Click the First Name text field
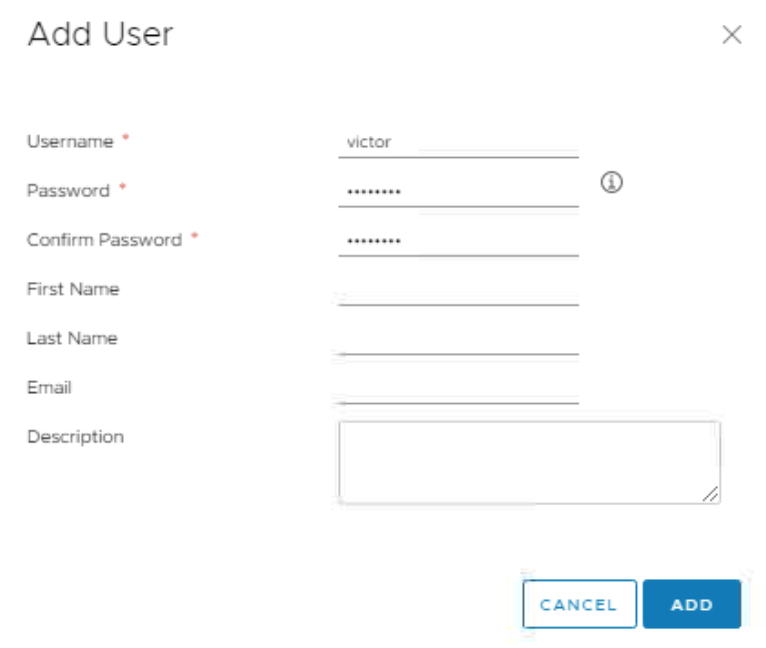This screenshot has width=766, height=648. (x=458, y=290)
